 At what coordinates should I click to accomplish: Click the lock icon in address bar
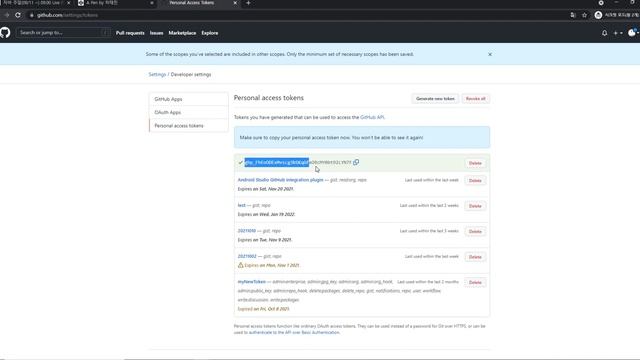31,15
